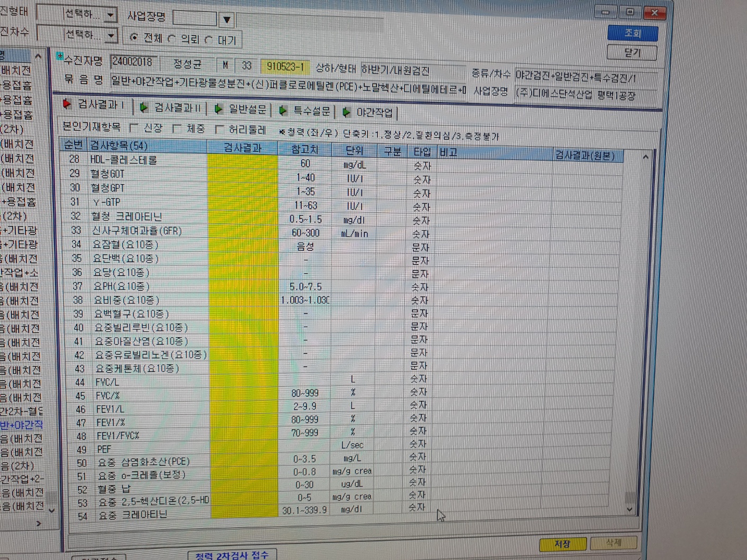The image size is (747, 560).
Task: Check the 체중 checkbox
Action: (x=177, y=129)
